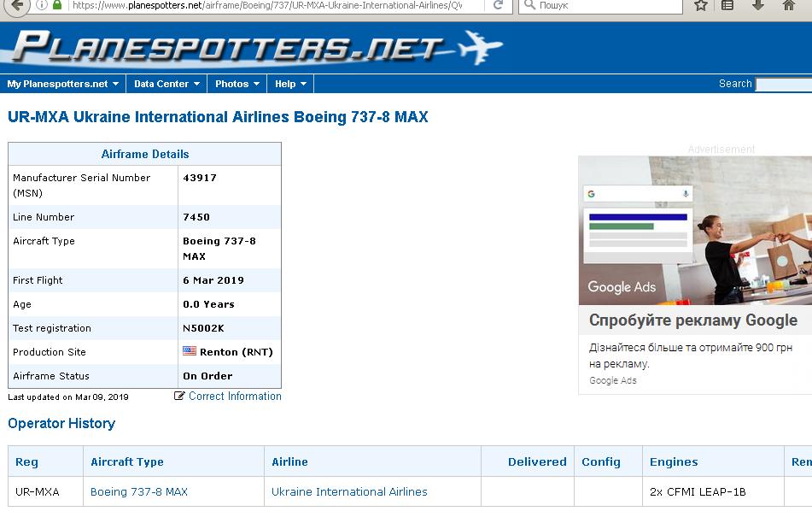Click the Correct Information edit icon
The image size is (812, 523).
coord(179,396)
